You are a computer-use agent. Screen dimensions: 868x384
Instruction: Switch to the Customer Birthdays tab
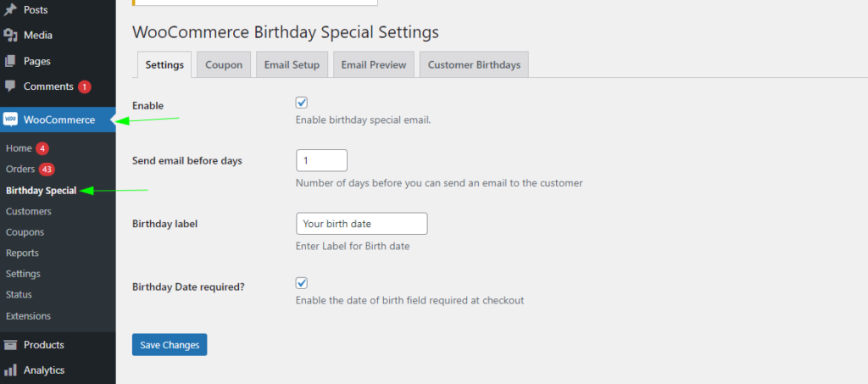point(474,64)
